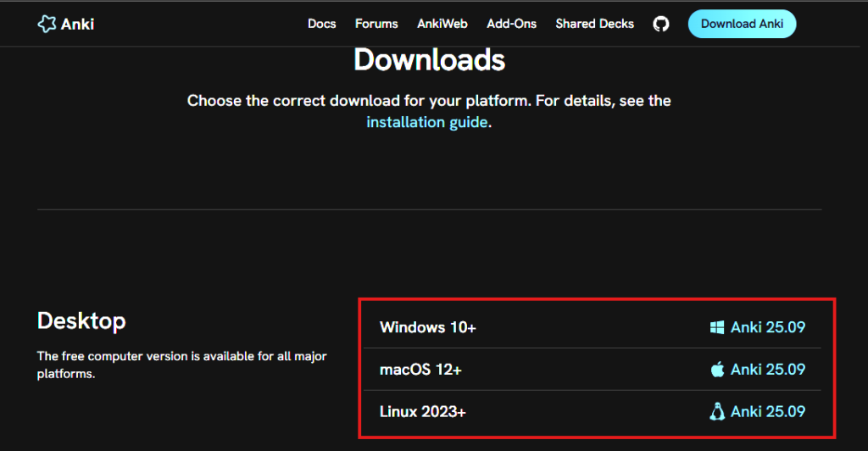This screenshot has width=868, height=451.
Task: Open the Docs menu item
Action: tap(322, 24)
